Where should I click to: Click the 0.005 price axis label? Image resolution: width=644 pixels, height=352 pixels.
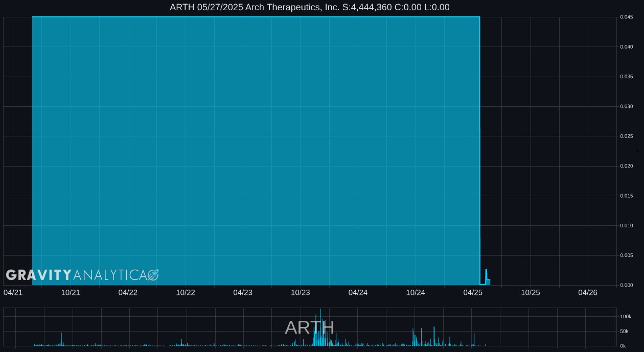[627, 255]
